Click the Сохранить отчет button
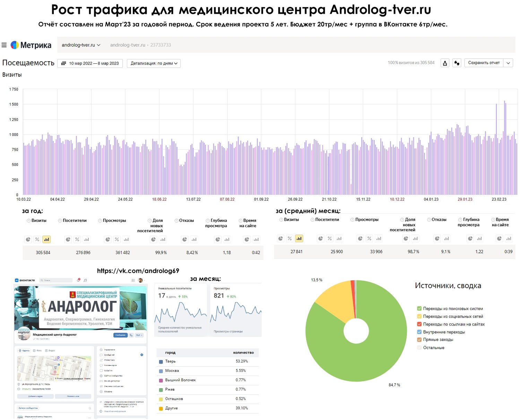Image resolution: width=520 pixels, height=420 pixels. [484, 63]
